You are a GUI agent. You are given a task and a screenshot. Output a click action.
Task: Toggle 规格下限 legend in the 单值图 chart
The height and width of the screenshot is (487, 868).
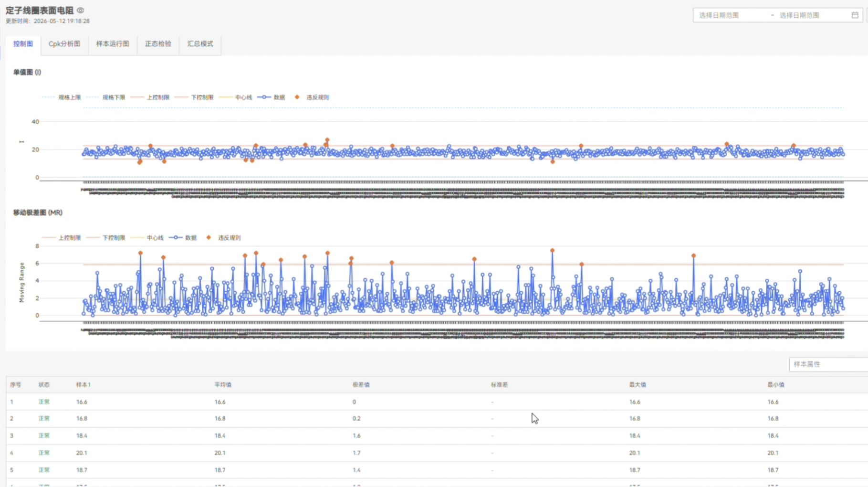pos(106,97)
